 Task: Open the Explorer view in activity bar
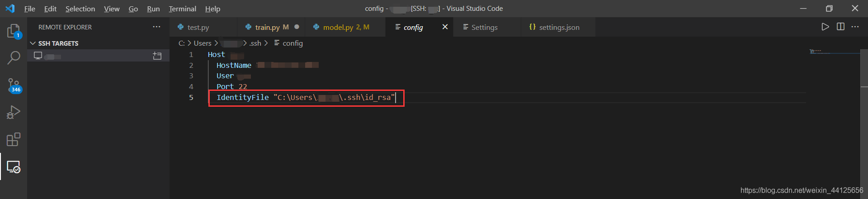click(x=14, y=31)
